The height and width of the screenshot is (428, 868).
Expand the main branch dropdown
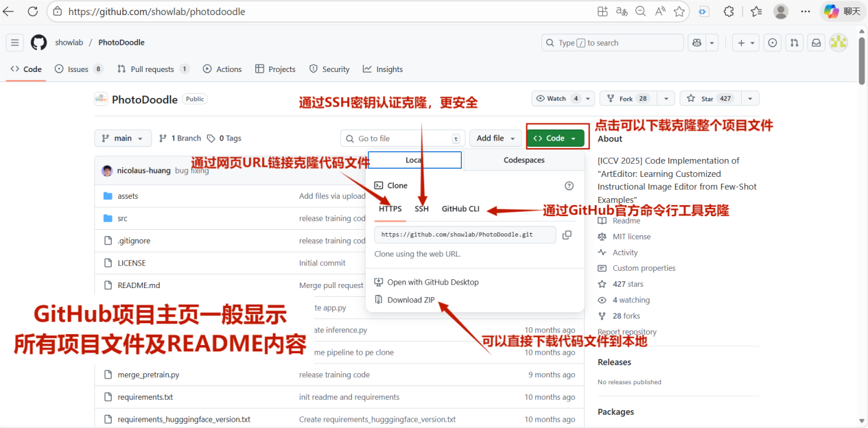pos(123,138)
